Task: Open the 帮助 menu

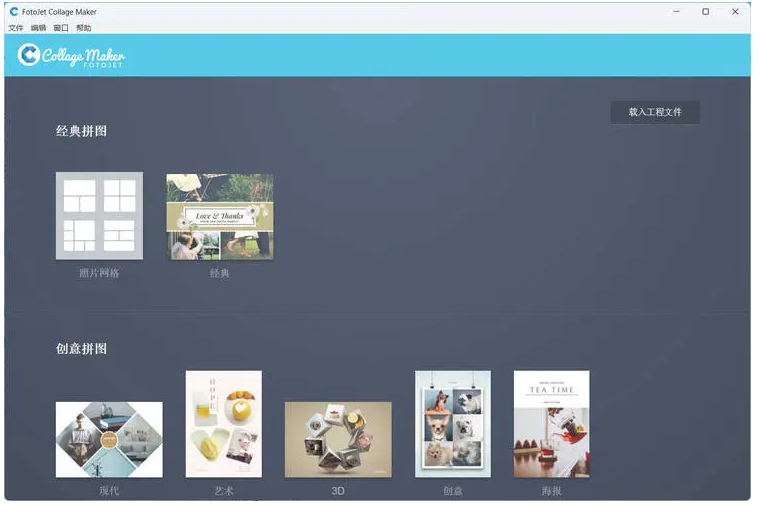Action: pyautogui.click(x=84, y=28)
